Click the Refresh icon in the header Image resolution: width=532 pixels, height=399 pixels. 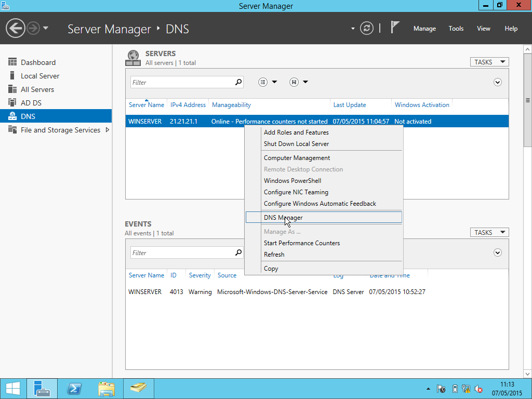[367, 28]
